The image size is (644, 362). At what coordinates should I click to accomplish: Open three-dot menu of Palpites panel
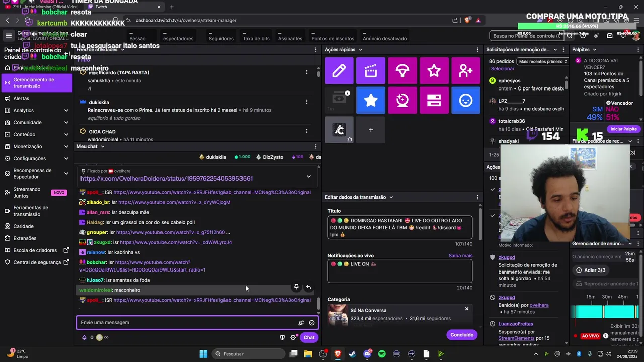click(638, 50)
